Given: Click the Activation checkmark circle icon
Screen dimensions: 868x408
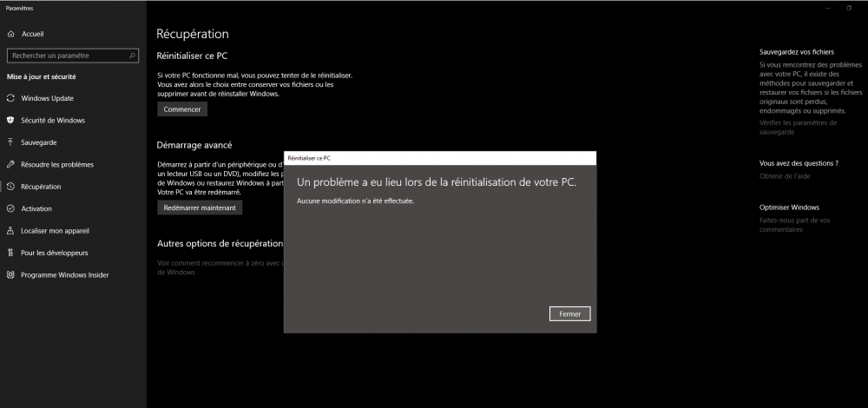Looking at the screenshot, I should [x=10, y=208].
